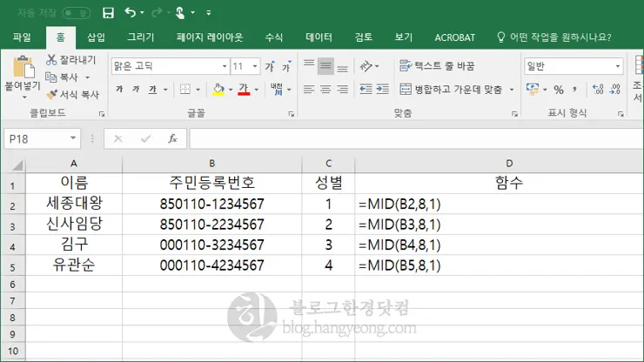The height and width of the screenshot is (362, 644).
Task: Click 잘라내기 cut button
Action: pyautogui.click(x=71, y=60)
